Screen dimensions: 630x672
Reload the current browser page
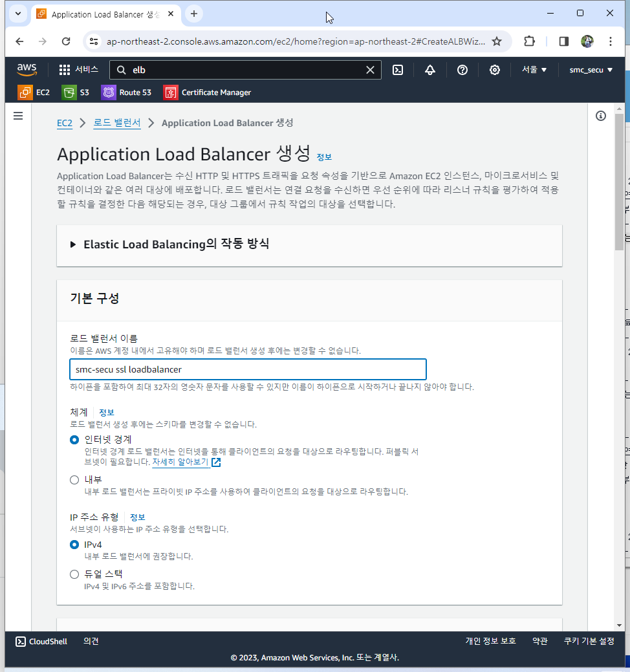(66, 41)
